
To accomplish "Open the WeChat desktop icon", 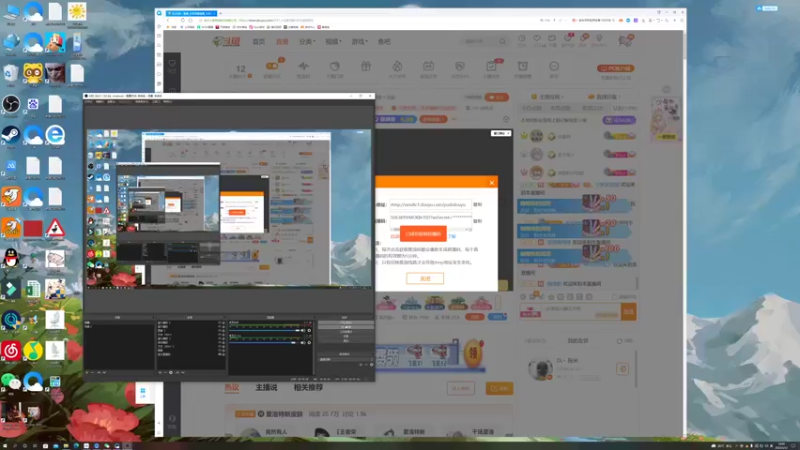I will pyautogui.click(x=10, y=381).
